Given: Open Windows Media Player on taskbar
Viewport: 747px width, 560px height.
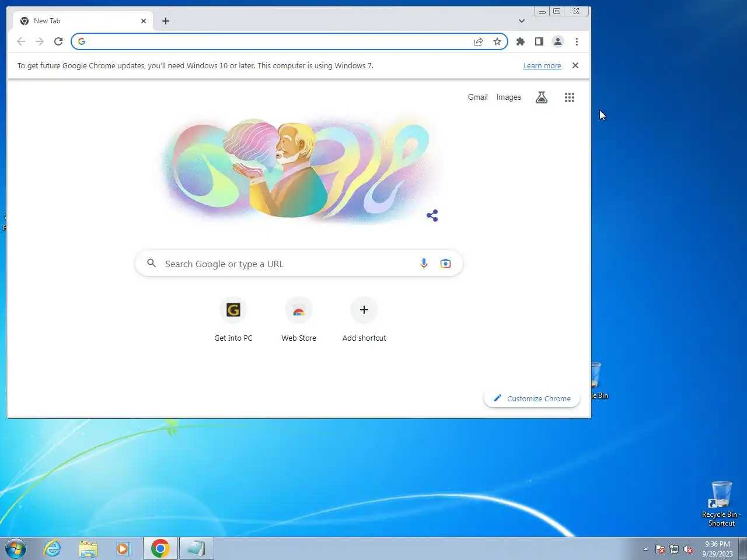Looking at the screenshot, I should point(123,548).
